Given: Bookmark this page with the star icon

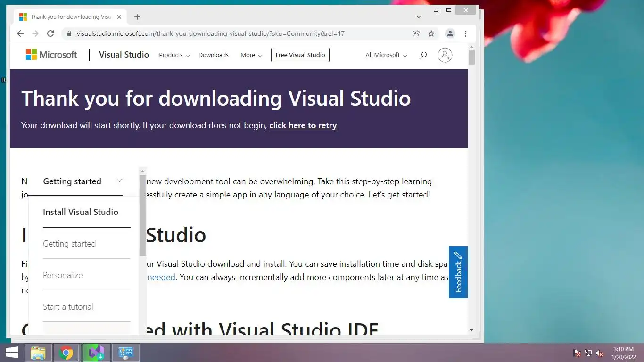Looking at the screenshot, I should point(431,33).
